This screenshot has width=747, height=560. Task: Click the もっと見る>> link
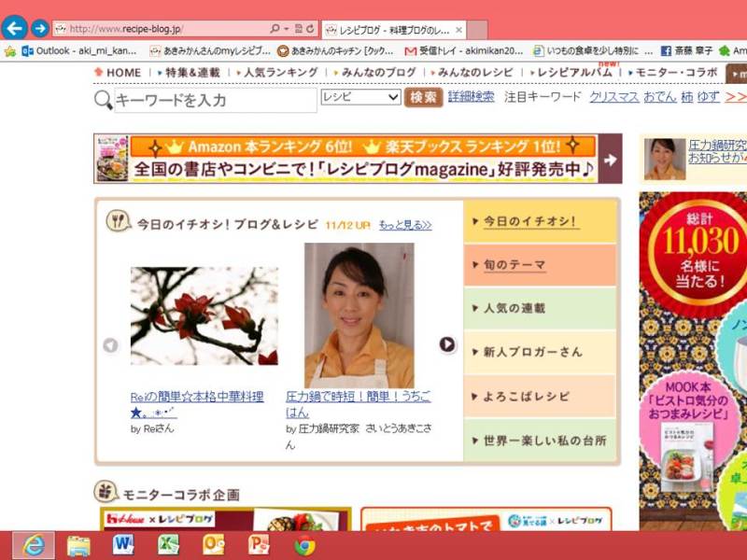405,225
